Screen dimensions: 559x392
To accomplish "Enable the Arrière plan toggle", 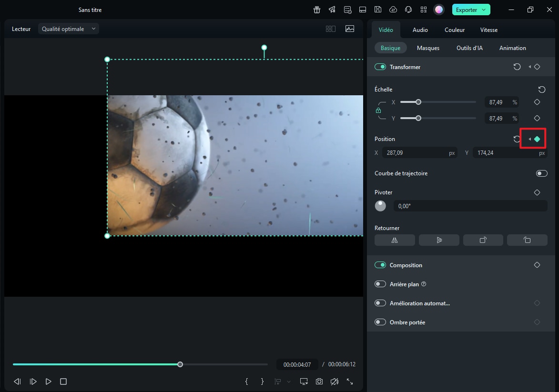I will (x=380, y=284).
